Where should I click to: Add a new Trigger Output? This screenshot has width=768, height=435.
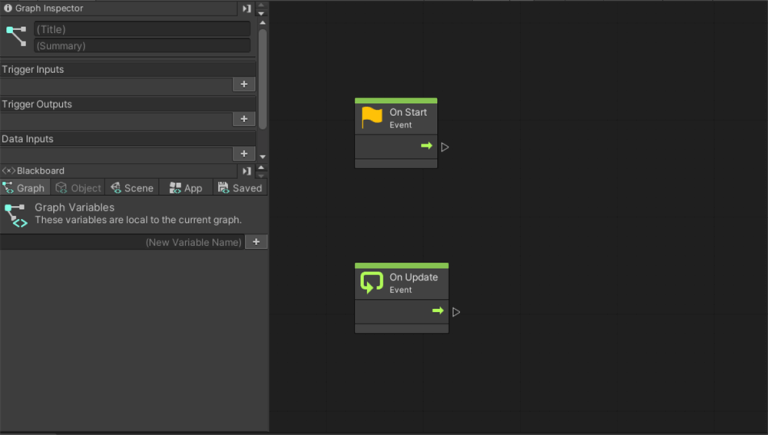[244, 119]
